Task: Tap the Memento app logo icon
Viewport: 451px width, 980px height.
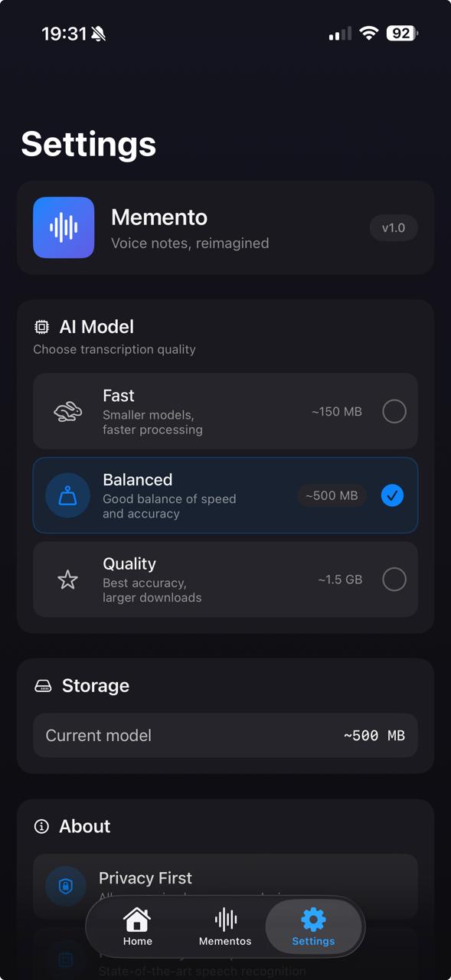Action: click(64, 227)
